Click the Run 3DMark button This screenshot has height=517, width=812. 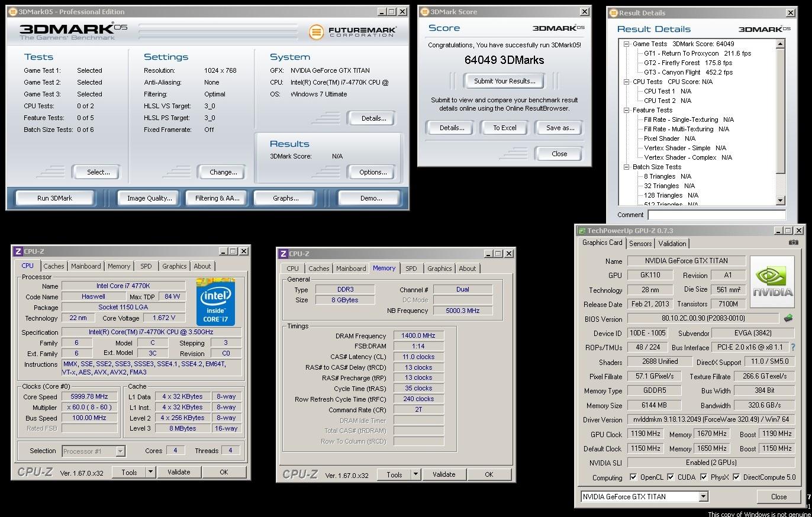54,198
